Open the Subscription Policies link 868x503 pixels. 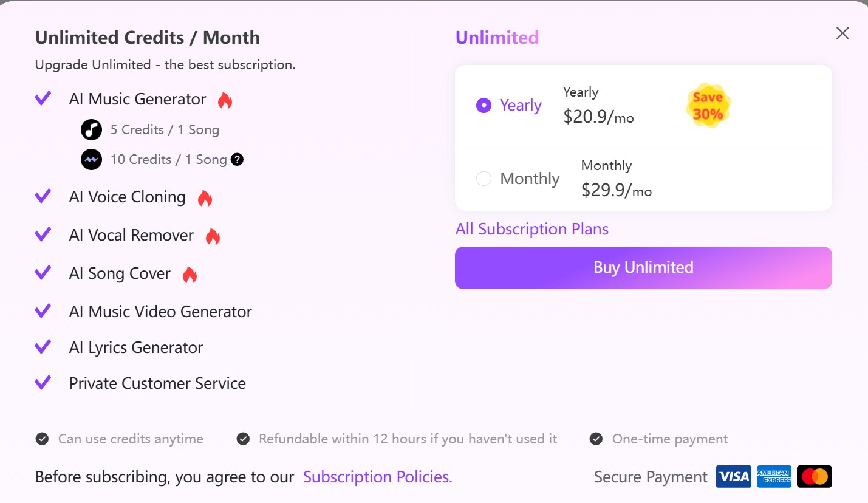[x=378, y=477]
